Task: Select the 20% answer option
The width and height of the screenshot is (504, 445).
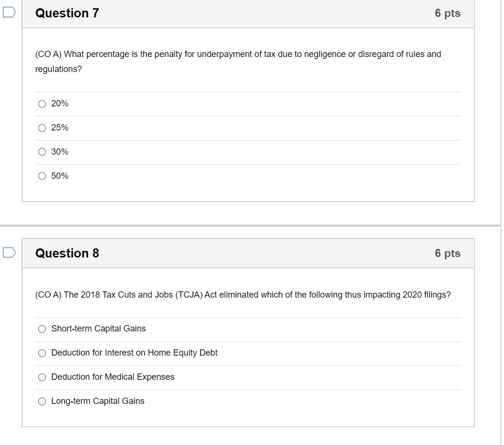Action: tap(42, 103)
